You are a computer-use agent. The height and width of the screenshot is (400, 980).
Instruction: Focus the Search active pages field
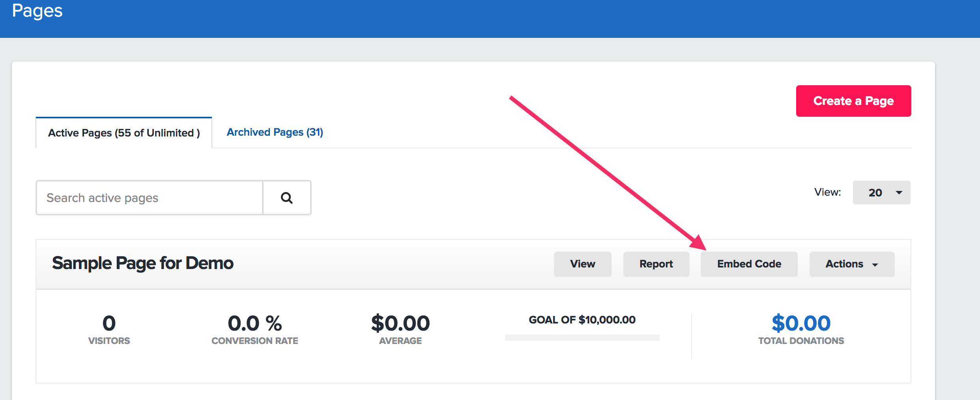point(150,198)
